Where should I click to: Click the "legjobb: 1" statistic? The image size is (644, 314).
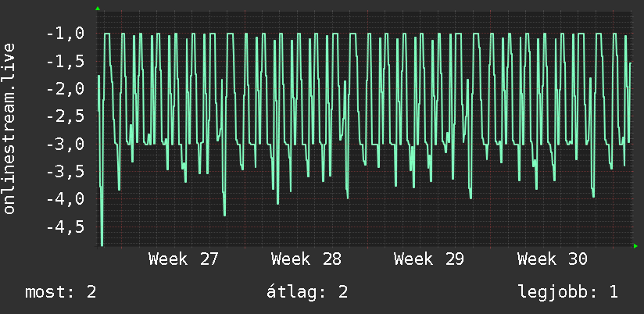(568, 293)
